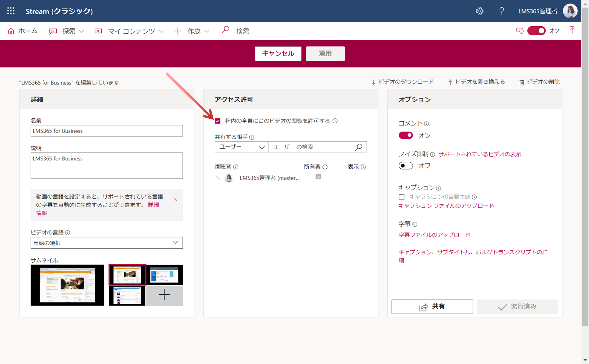The width and height of the screenshot is (589, 364).
Task: Open サポートされているビデオの表示 link
Action: point(480,154)
